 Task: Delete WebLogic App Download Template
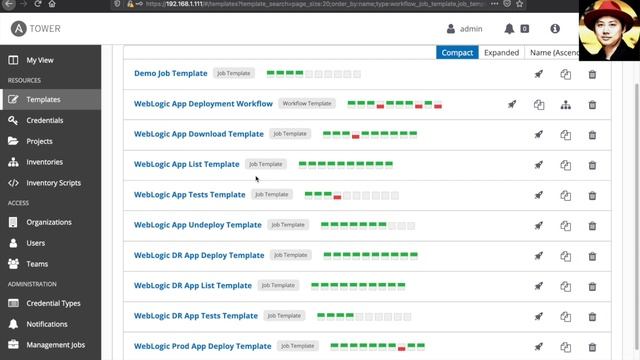tap(592, 135)
